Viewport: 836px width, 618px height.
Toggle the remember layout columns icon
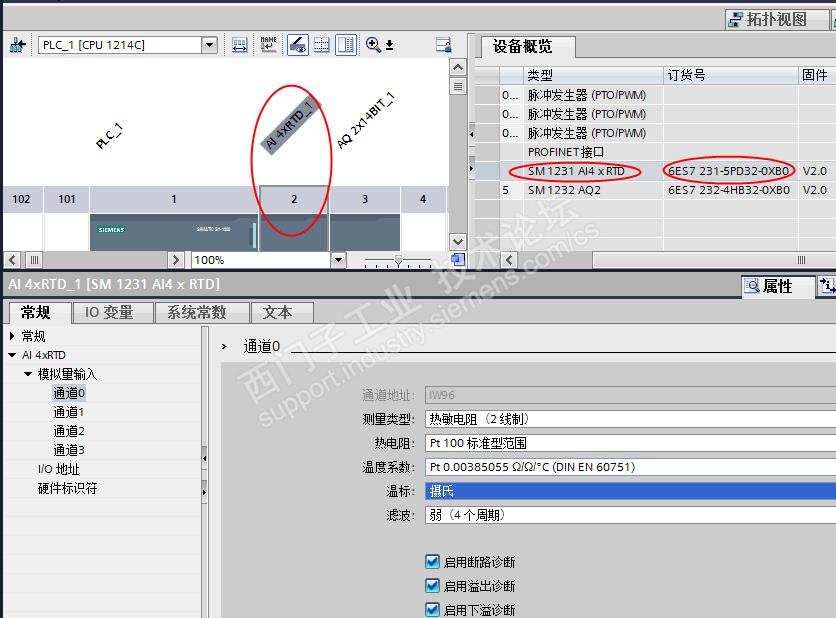click(345, 45)
